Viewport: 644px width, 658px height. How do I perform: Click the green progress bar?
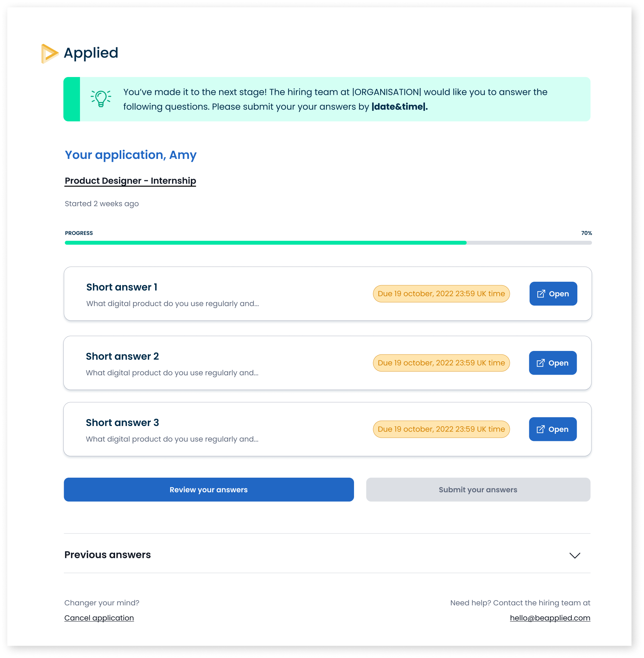coord(266,242)
